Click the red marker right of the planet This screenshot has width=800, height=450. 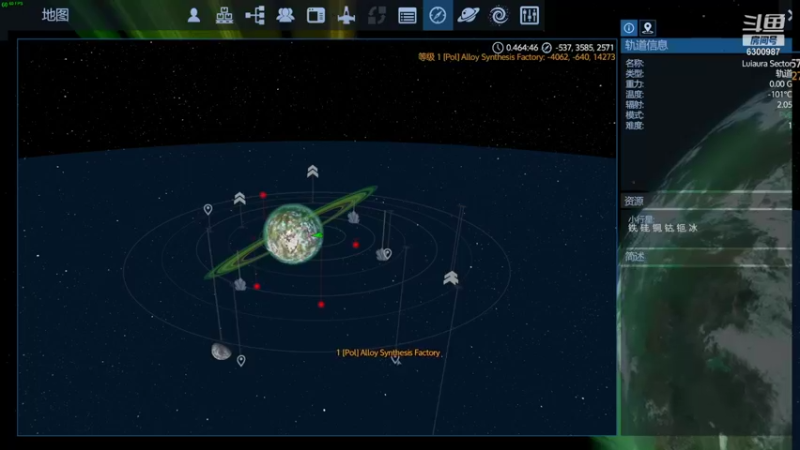click(356, 245)
